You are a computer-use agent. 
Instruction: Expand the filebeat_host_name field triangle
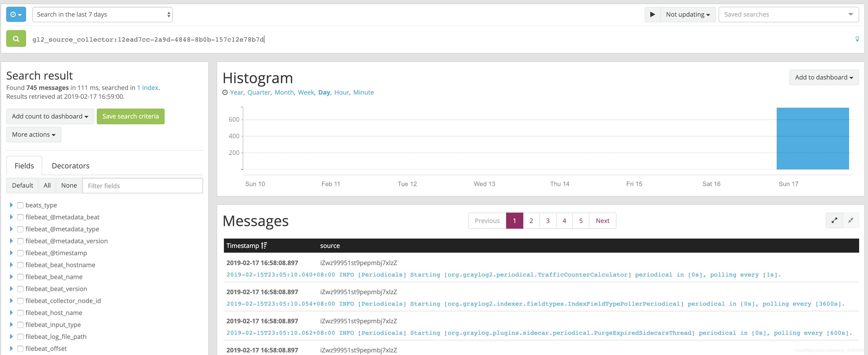11,313
